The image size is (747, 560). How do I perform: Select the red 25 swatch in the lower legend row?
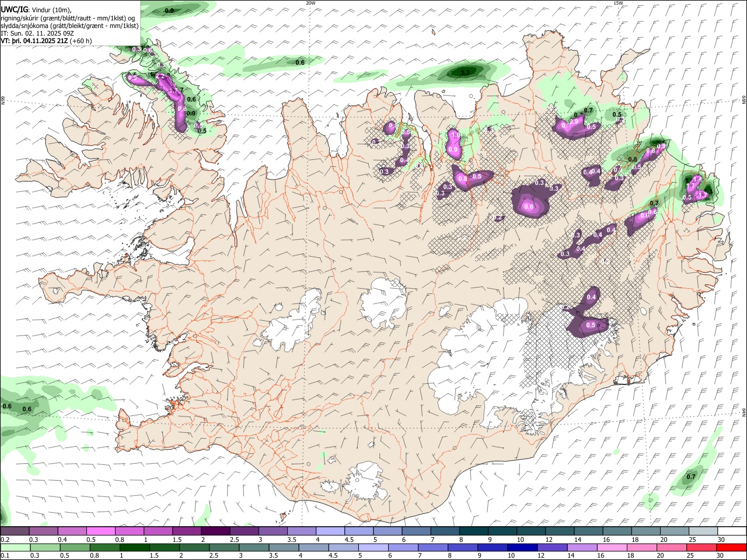coord(701,547)
